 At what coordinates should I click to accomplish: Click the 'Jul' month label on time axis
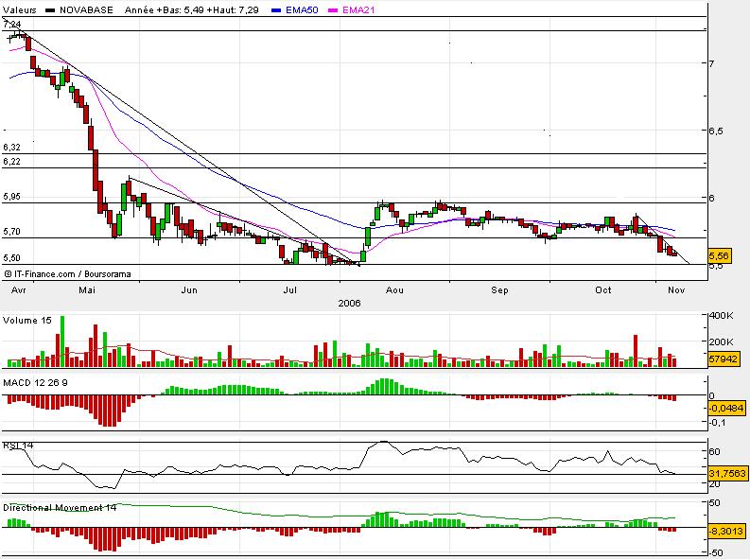tap(289, 289)
